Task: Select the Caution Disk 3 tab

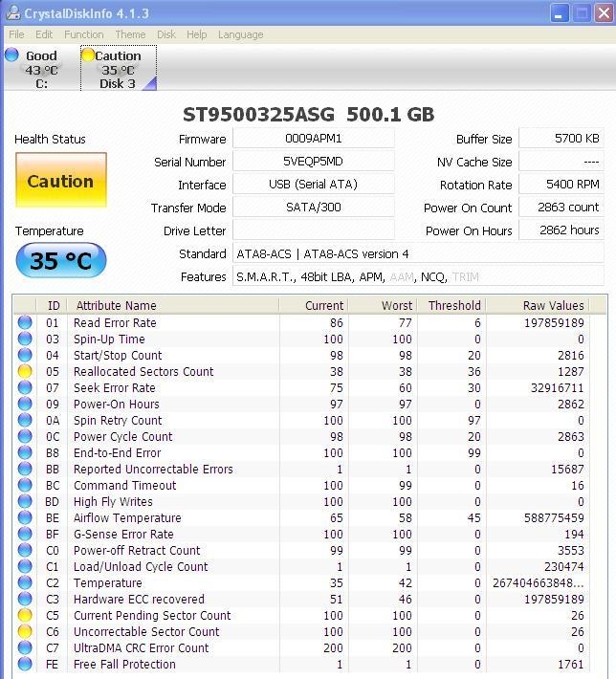Action: (x=119, y=69)
